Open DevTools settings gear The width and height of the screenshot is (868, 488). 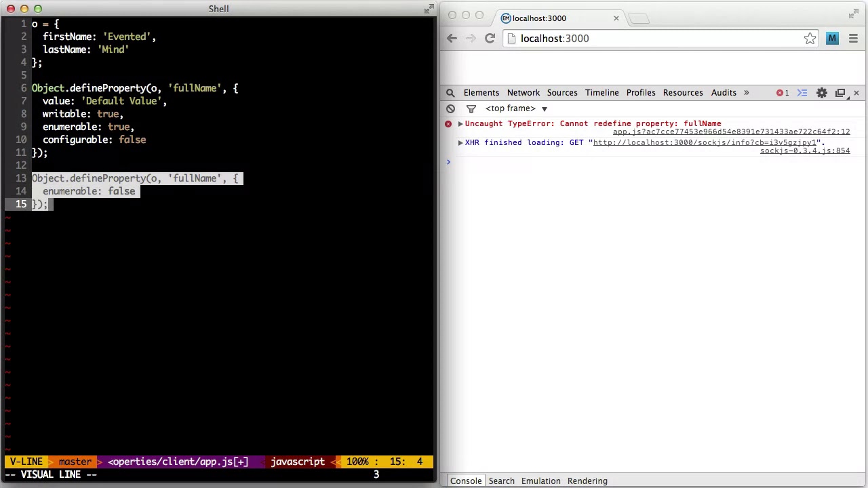click(822, 93)
